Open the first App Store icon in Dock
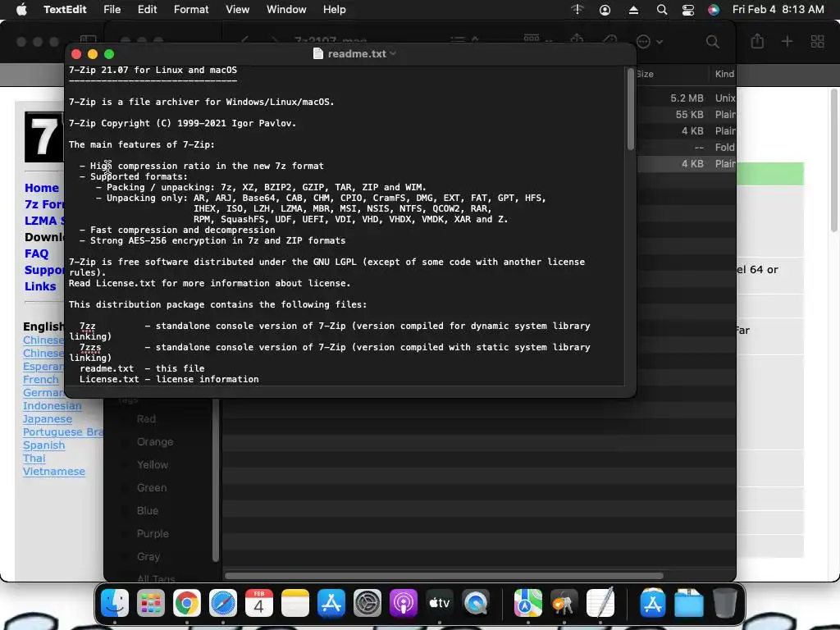The width and height of the screenshot is (840, 630). click(x=331, y=603)
